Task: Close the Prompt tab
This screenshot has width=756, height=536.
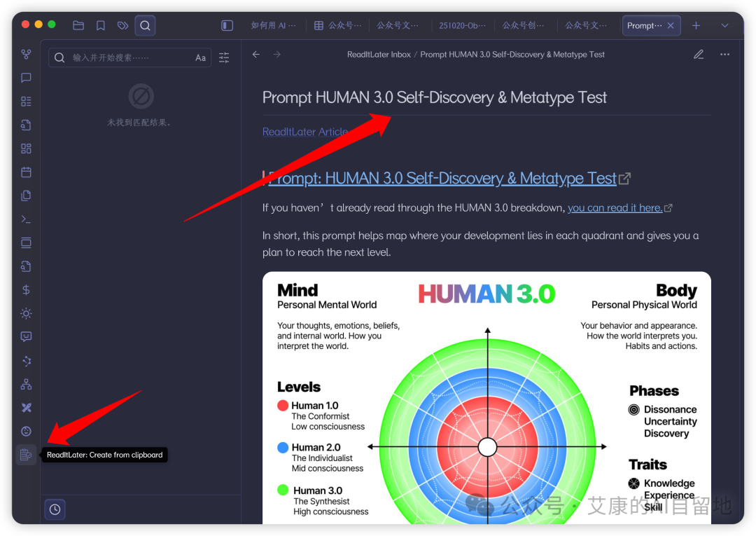Action: (x=671, y=25)
